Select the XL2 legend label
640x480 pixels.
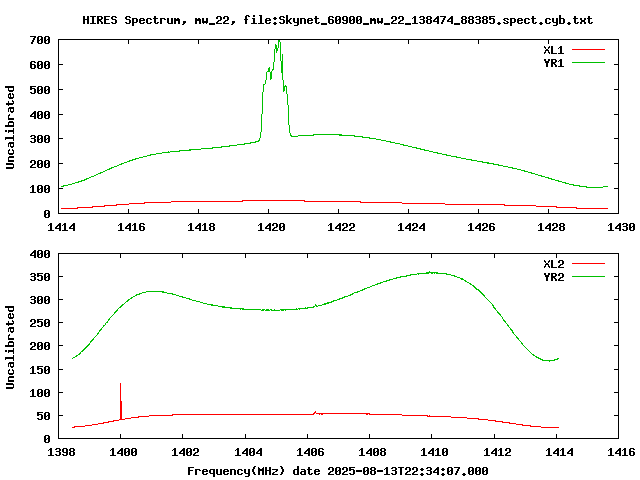pos(553,264)
